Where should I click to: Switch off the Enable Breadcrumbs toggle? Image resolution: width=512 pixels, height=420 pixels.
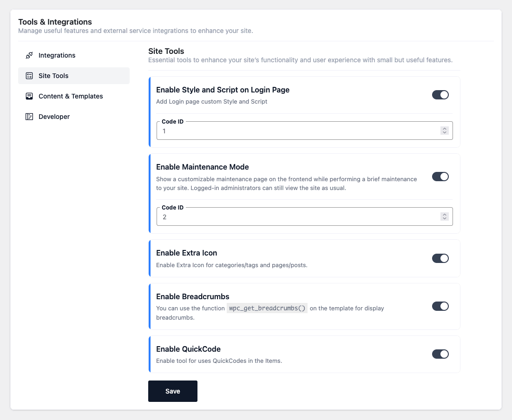440,306
